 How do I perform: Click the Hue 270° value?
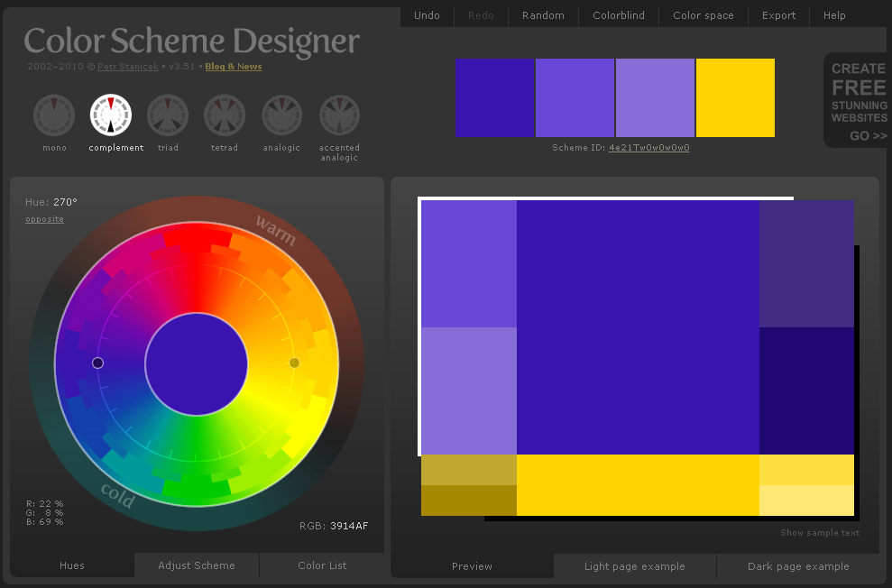[x=66, y=202]
